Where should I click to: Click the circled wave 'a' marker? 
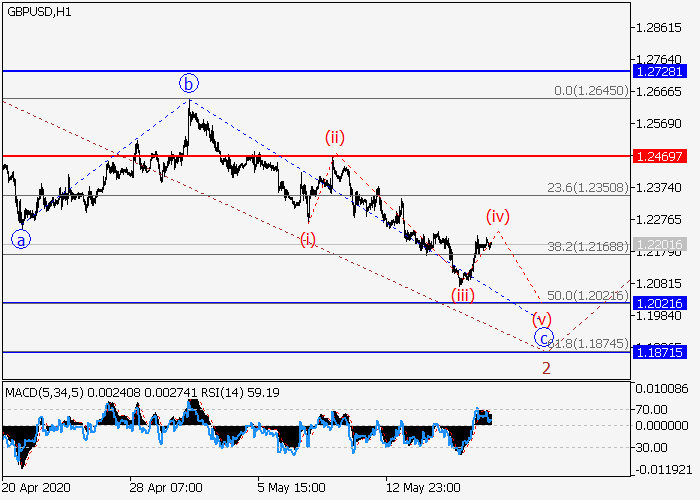pos(19,239)
